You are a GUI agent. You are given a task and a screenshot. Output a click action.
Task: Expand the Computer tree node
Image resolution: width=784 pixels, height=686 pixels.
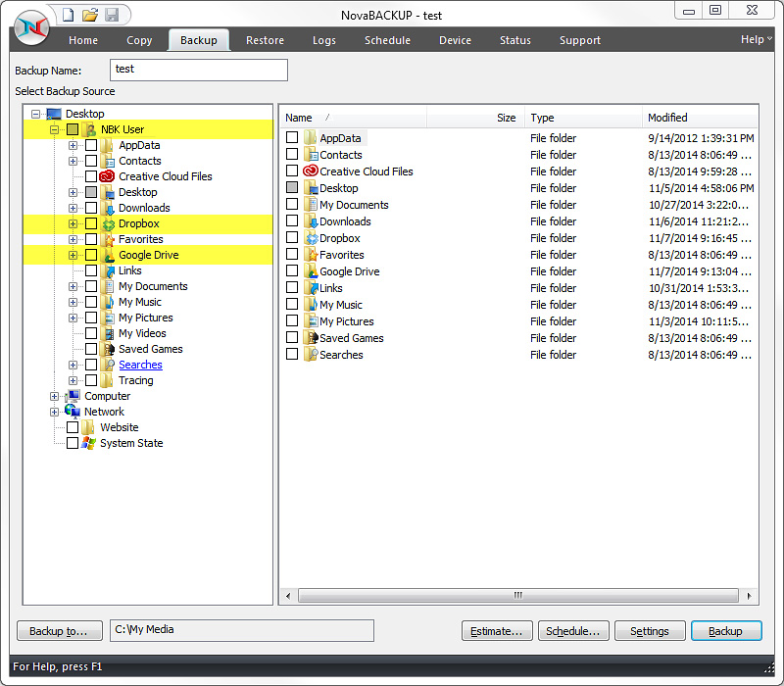click(x=54, y=397)
